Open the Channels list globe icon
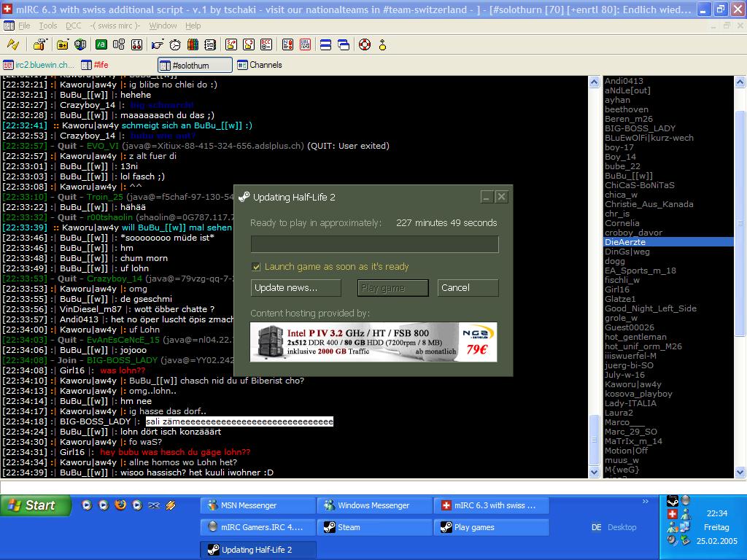747x560 pixels. tap(80, 44)
